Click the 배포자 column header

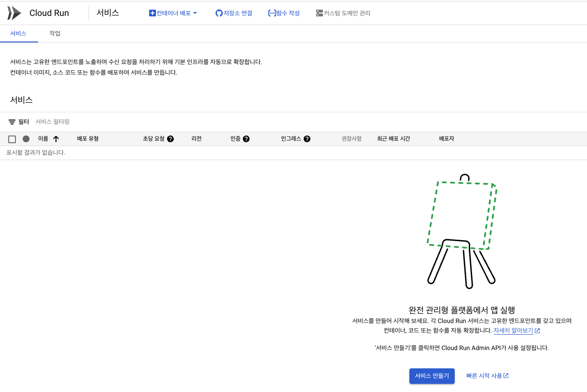click(x=447, y=139)
